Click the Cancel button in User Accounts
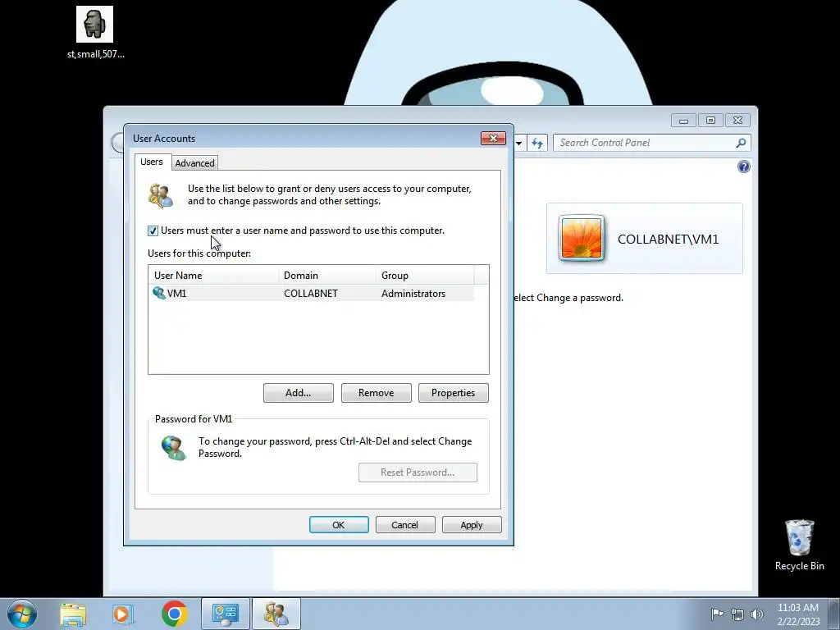The width and height of the screenshot is (840, 630). 405,525
